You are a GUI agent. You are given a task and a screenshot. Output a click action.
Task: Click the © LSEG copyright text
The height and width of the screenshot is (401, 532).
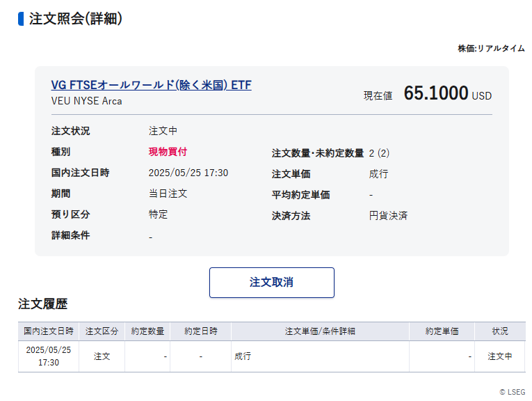(513, 392)
